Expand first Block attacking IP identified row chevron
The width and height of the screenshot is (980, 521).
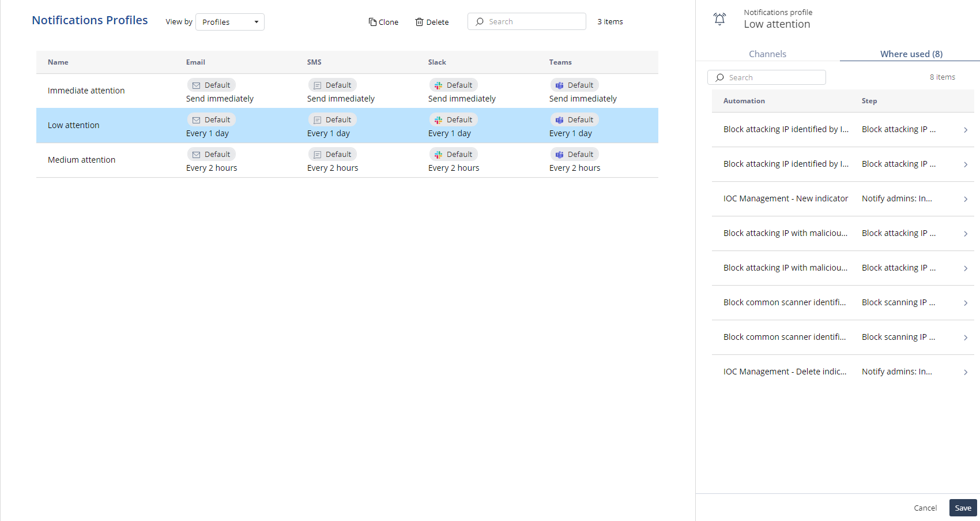click(x=966, y=130)
